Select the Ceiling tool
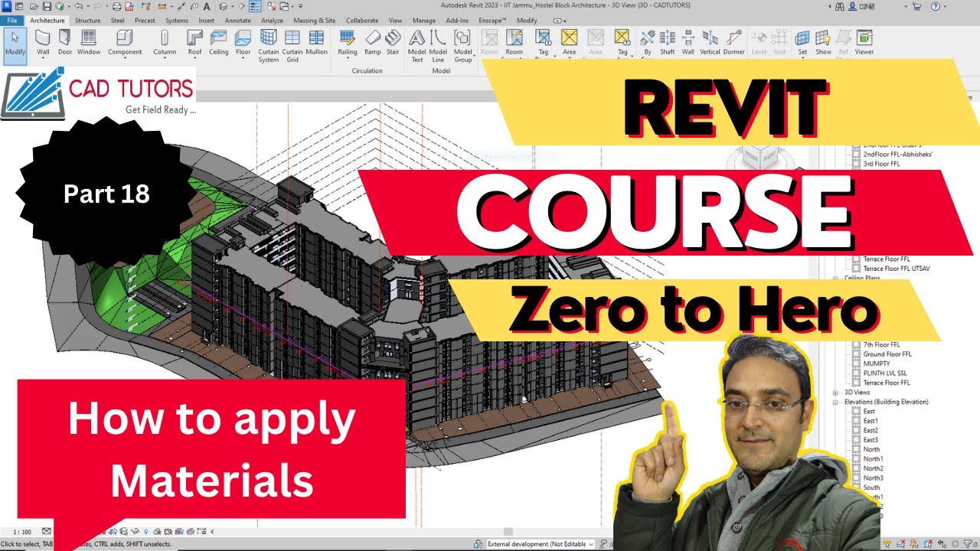The height and width of the screenshot is (551, 980). click(218, 43)
